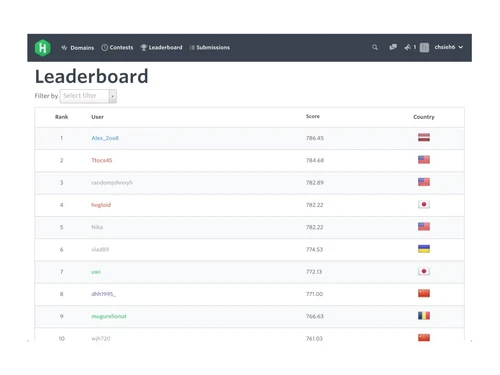Select the score 771.00
This screenshot has height=375, width=500.
click(314, 294)
